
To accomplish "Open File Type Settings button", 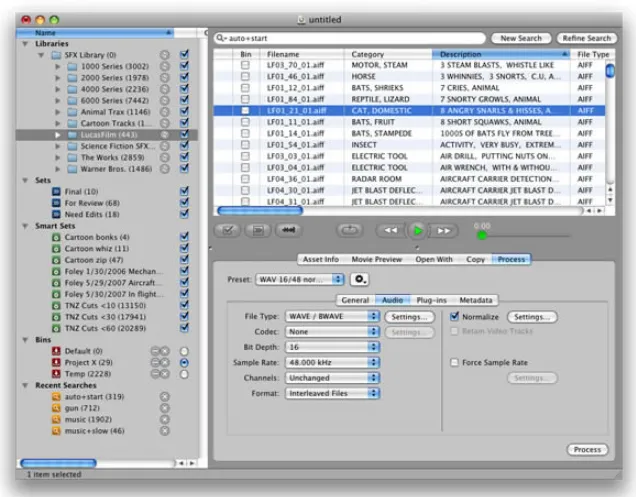I will (x=409, y=317).
